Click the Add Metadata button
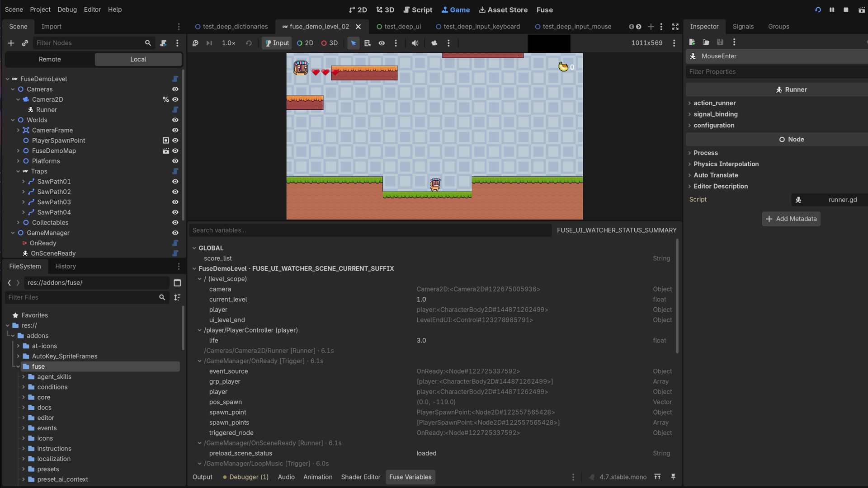This screenshot has width=868, height=488. (791, 219)
